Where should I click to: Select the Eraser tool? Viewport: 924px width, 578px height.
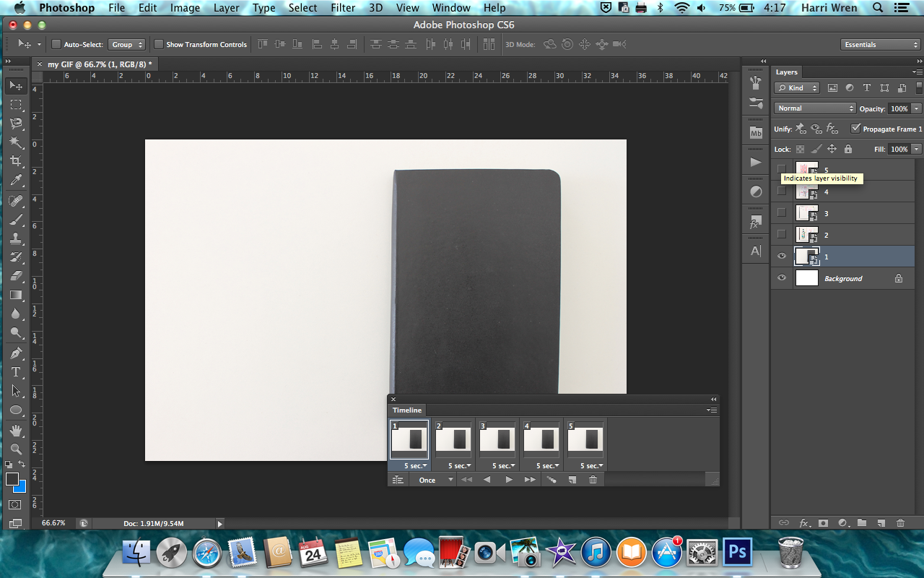point(16,276)
